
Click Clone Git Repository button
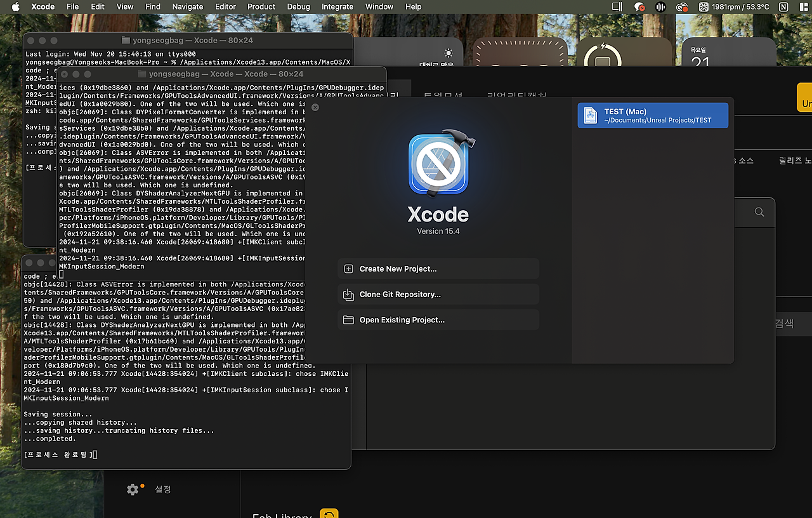(x=438, y=294)
